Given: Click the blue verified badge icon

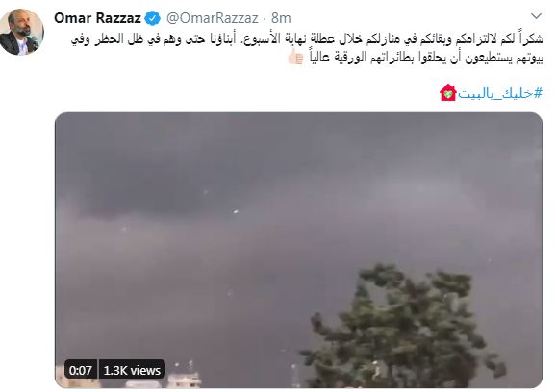Looking at the screenshot, I should (153, 18).
